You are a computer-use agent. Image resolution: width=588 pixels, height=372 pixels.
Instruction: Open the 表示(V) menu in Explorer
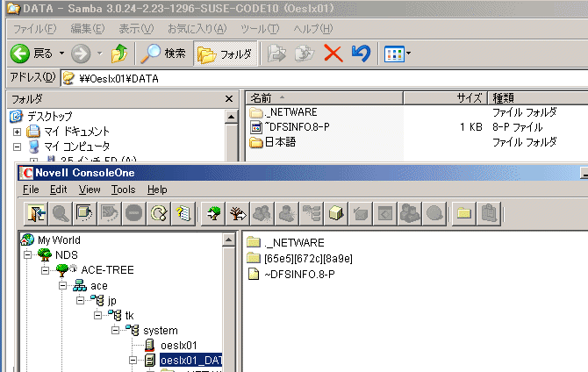(136, 28)
